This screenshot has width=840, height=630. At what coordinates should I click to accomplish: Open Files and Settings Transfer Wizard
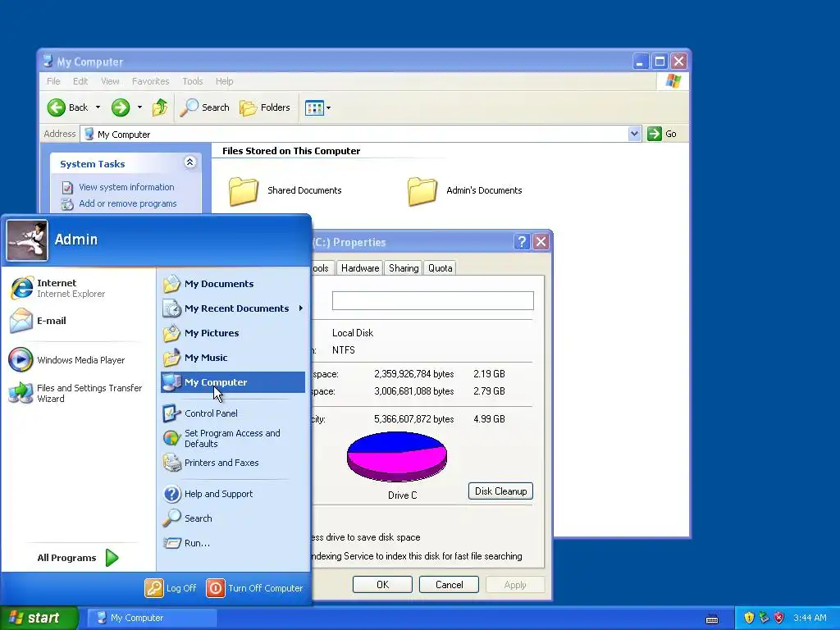76,393
